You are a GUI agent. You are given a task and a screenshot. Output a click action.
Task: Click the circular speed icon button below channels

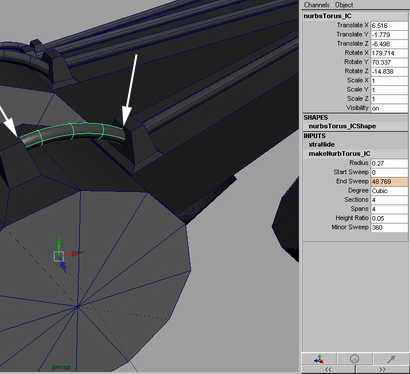(x=355, y=359)
